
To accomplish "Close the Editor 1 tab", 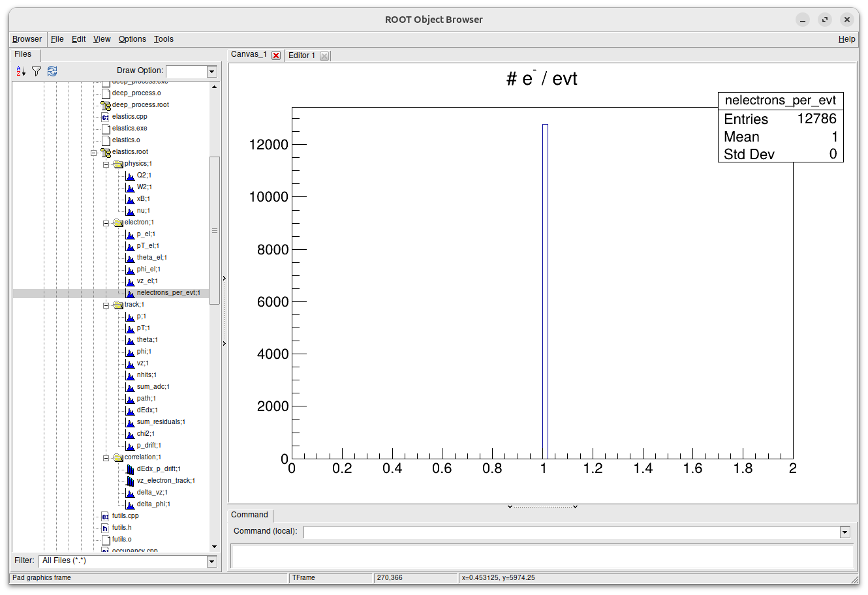I will coord(324,56).
